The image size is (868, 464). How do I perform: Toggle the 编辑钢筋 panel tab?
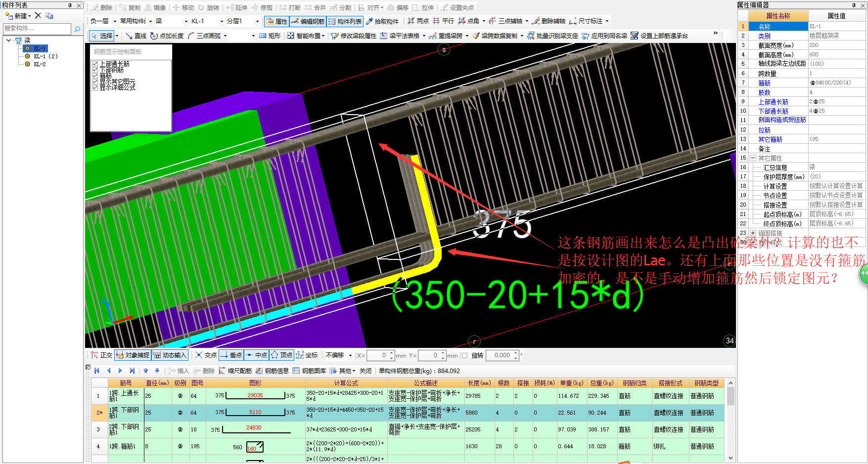click(308, 21)
